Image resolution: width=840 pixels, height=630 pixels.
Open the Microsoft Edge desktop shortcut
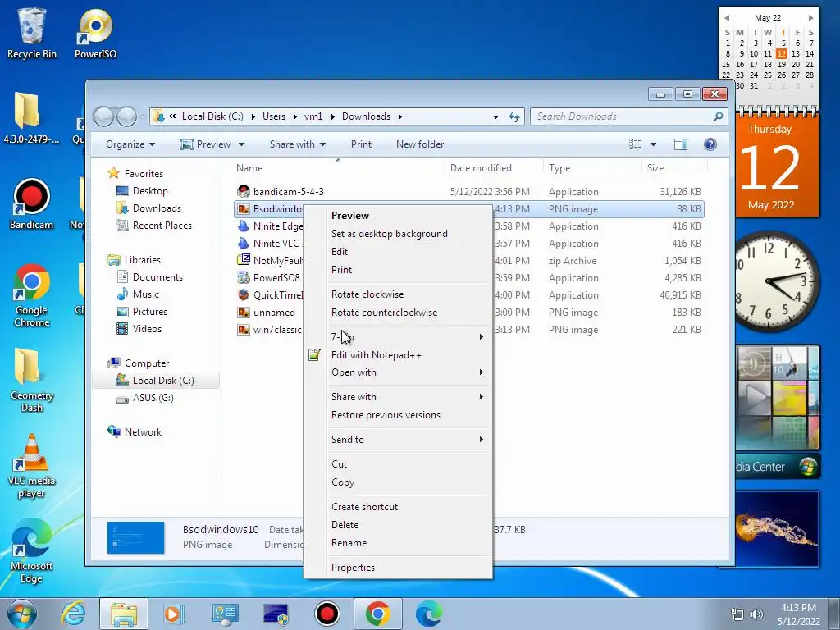32,550
